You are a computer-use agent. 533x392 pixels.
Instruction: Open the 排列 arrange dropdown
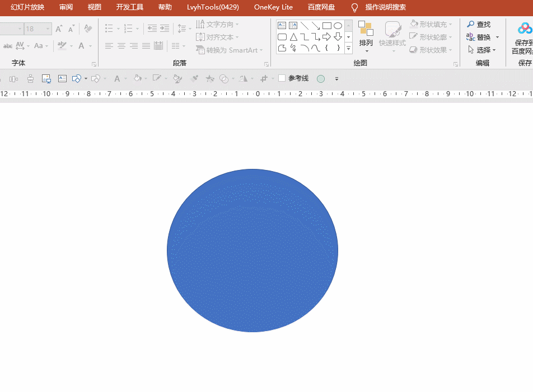(x=366, y=37)
